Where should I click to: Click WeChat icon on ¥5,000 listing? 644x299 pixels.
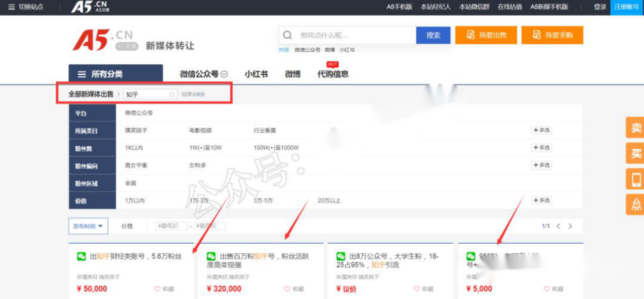(471, 256)
